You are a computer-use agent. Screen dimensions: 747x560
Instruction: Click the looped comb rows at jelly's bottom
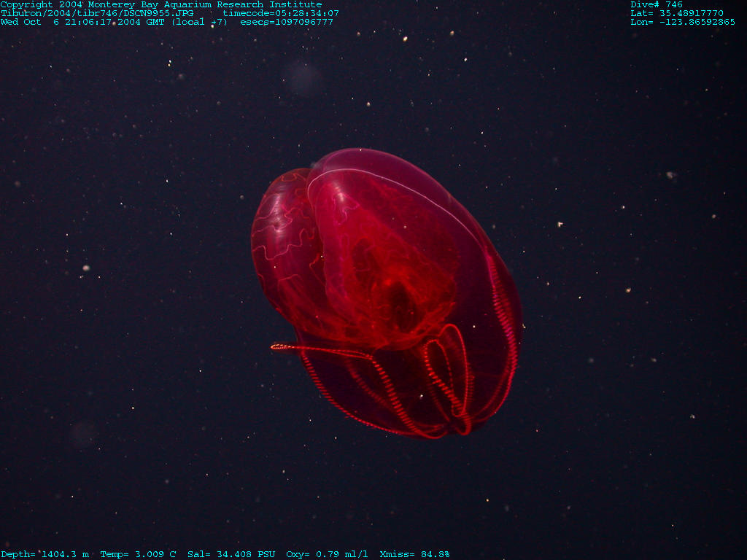449,379
